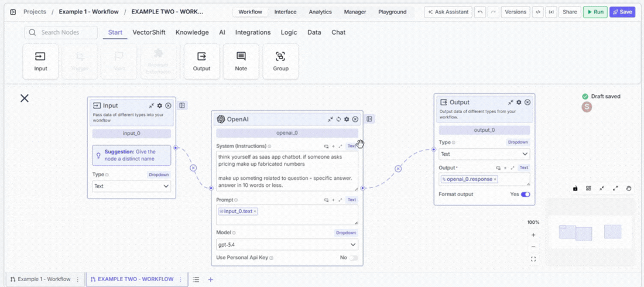The image size is (644, 287).
Task: Add a Group node from the palette
Action: tap(280, 61)
